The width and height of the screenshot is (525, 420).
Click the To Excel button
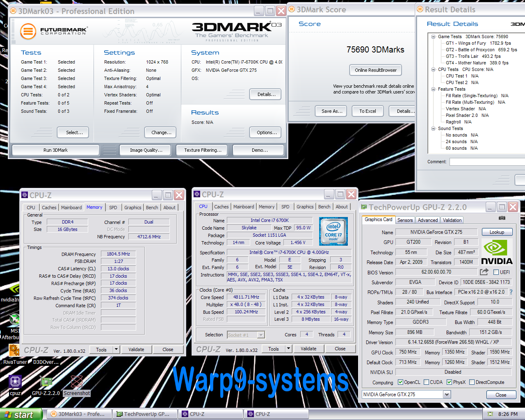click(367, 111)
